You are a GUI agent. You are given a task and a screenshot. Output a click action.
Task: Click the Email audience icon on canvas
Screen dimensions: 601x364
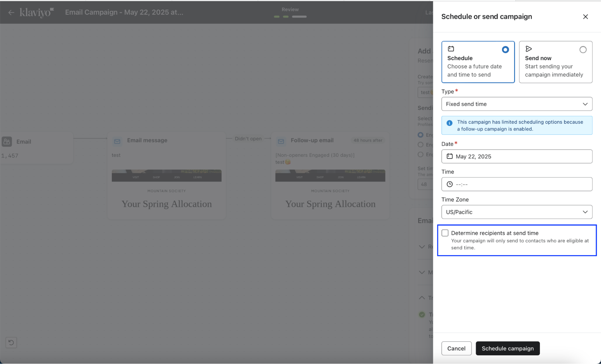click(7, 142)
